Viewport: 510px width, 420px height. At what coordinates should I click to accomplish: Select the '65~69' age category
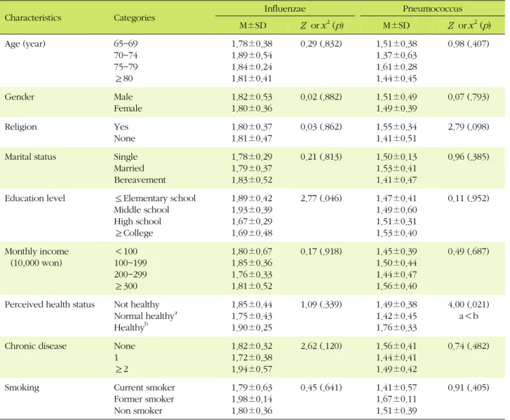click(126, 43)
